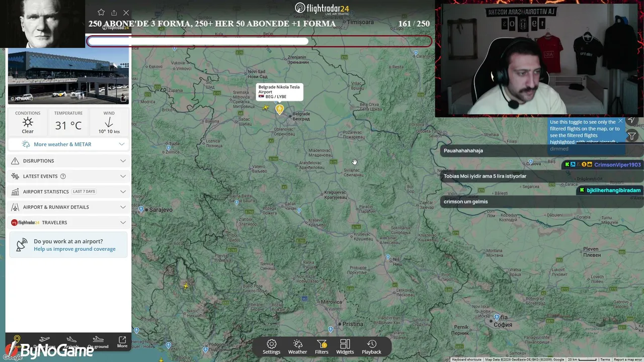Click the wind direction arrow icon
Screen dimensions: 644x362
(109, 122)
